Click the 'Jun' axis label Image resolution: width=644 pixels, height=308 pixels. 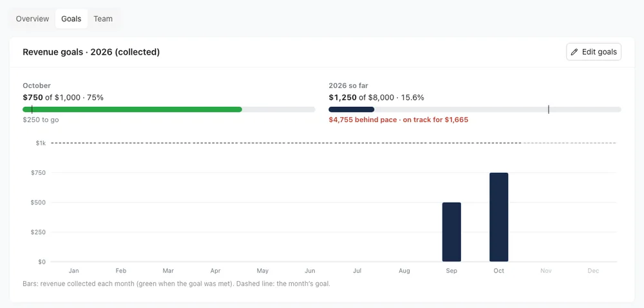(x=310, y=271)
